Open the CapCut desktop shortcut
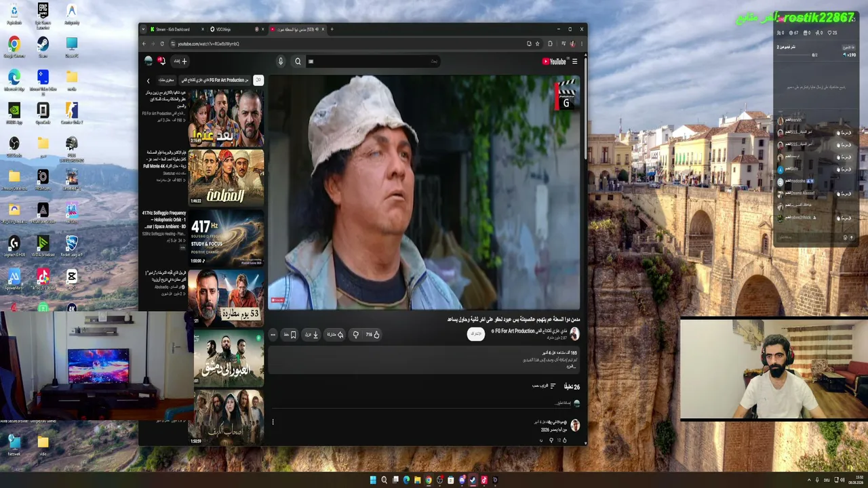Screen dimensions: 868x488 [x=71, y=279]
